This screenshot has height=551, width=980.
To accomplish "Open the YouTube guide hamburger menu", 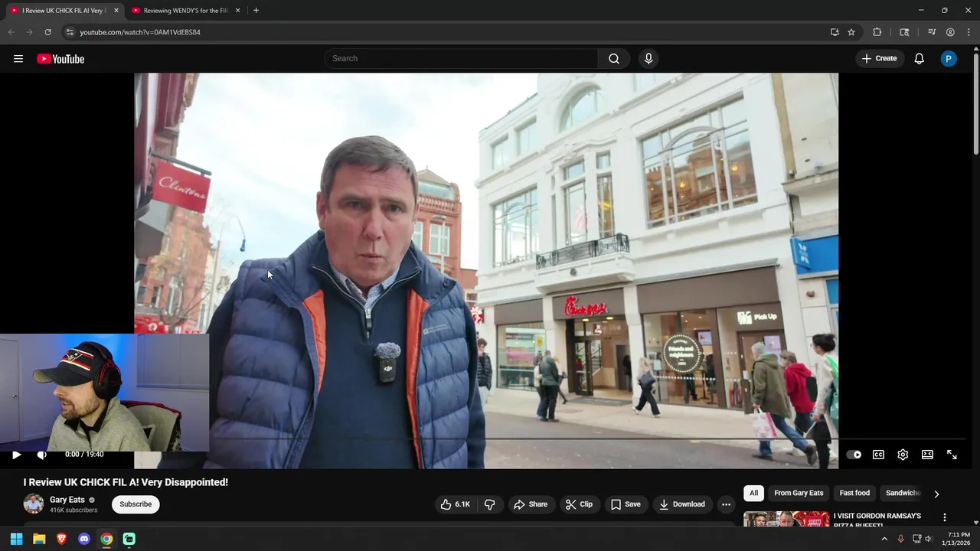I will point(18,59).
